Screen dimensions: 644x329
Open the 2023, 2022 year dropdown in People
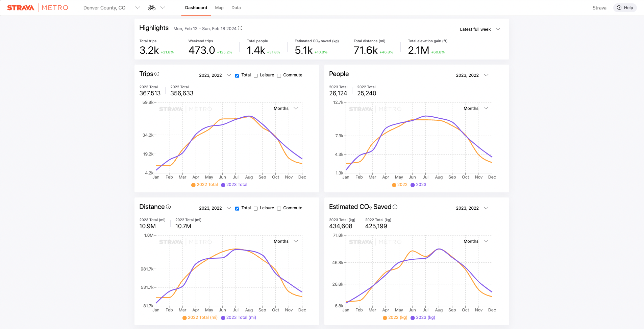tap(472, 75)
